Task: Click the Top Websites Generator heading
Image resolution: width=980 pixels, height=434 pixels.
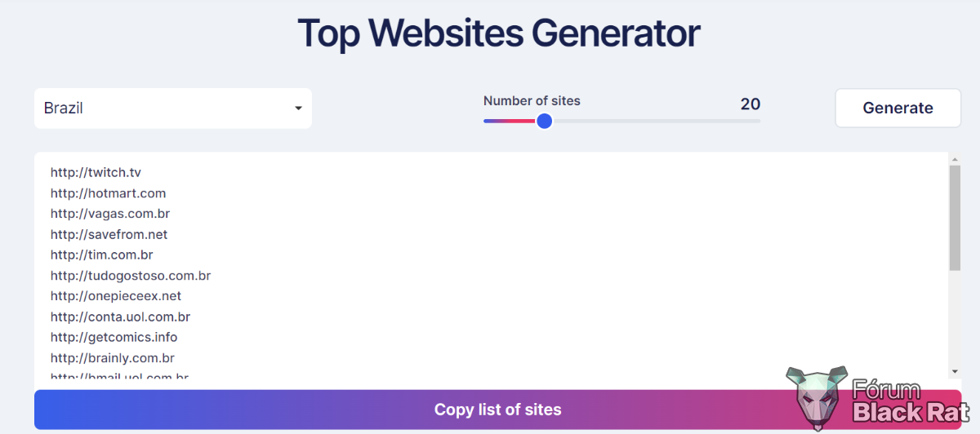Action: [x=498, y=34]
